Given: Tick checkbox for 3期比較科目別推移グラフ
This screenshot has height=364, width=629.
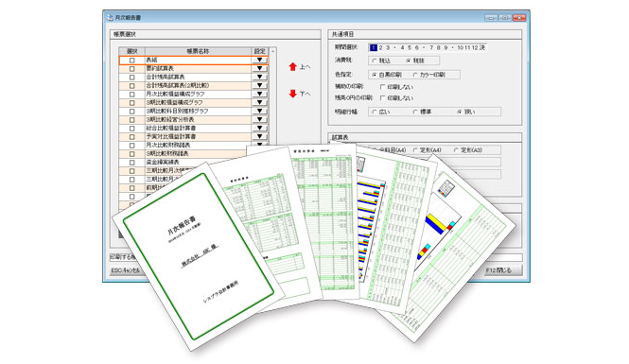Looking at the screenshot, I should (131, 111).
